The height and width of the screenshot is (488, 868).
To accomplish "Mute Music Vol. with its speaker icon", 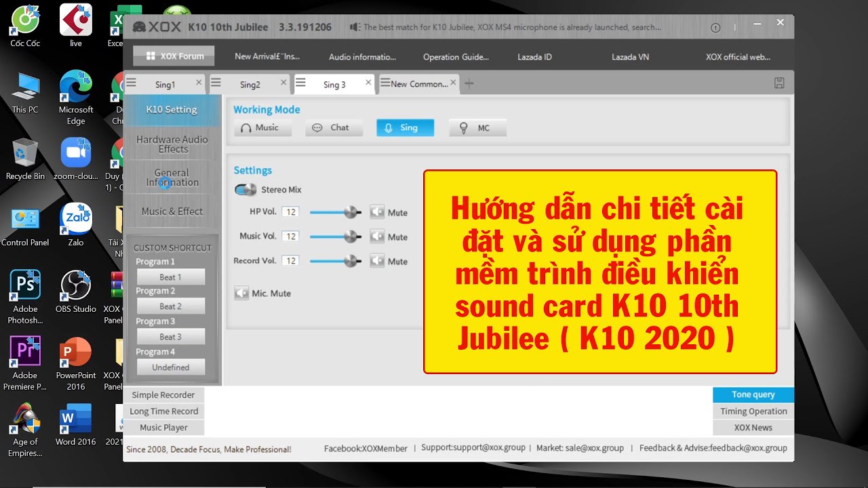I will pyautogui.click(x=376, y=237).
